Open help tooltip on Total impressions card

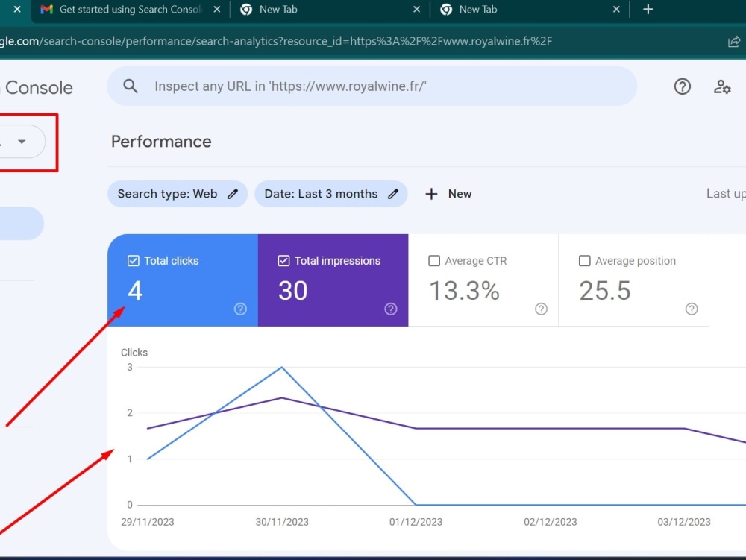coord(391,309)
